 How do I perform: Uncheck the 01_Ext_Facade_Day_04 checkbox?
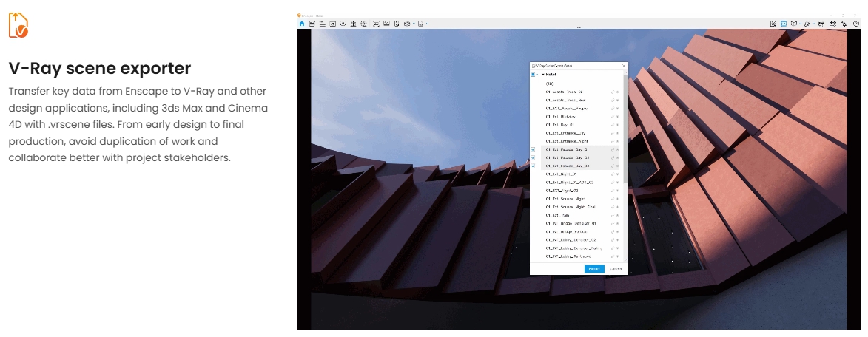tap(533, 166)
